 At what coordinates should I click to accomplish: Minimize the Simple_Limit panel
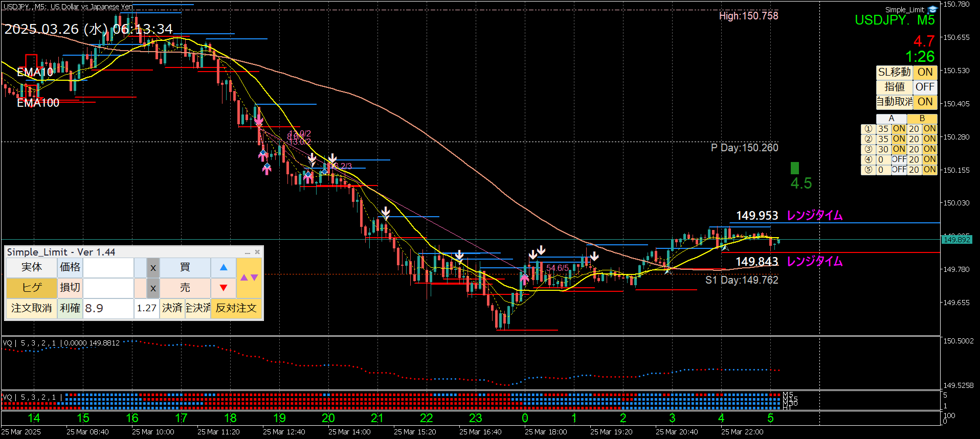(248, 252)
